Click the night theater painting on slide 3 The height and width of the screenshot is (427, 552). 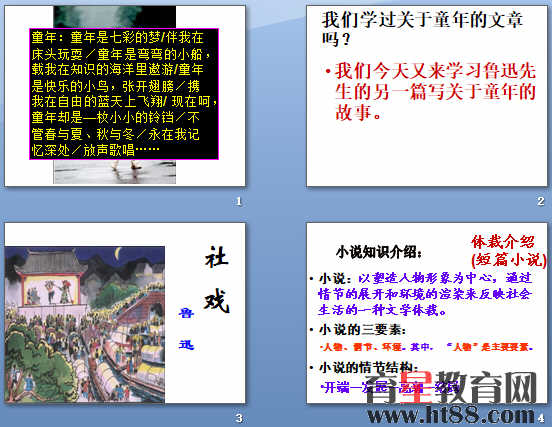click(x=84, y=324)
